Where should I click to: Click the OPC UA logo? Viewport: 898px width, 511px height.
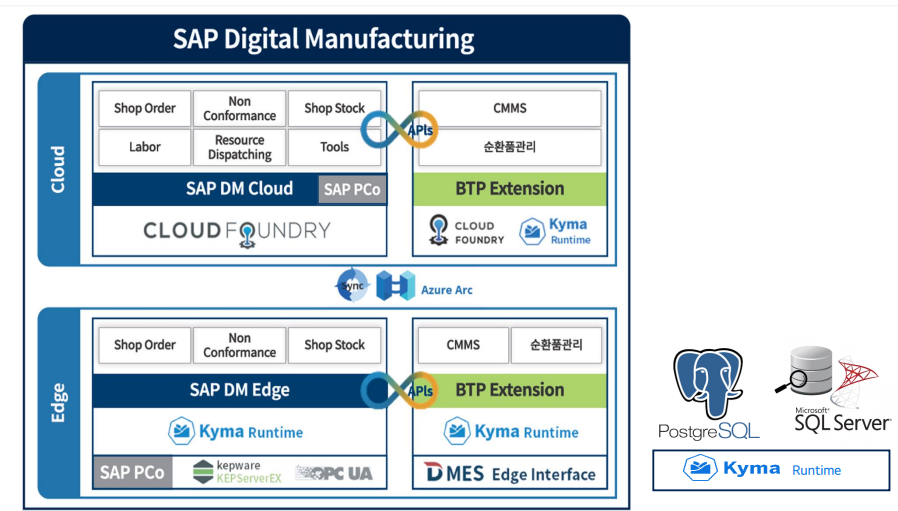coord(334,473)
